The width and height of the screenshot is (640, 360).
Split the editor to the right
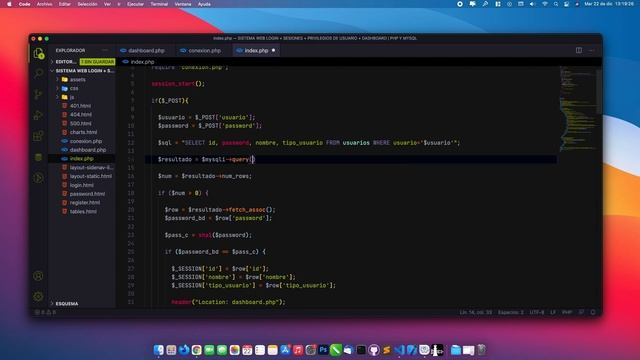(579, 50)
